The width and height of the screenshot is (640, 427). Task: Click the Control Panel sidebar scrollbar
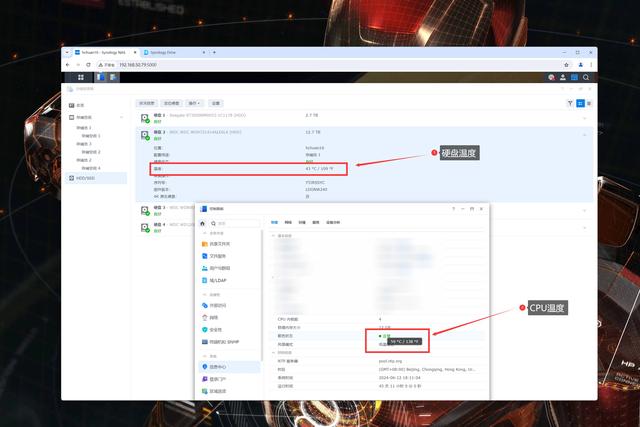point(261,294)
